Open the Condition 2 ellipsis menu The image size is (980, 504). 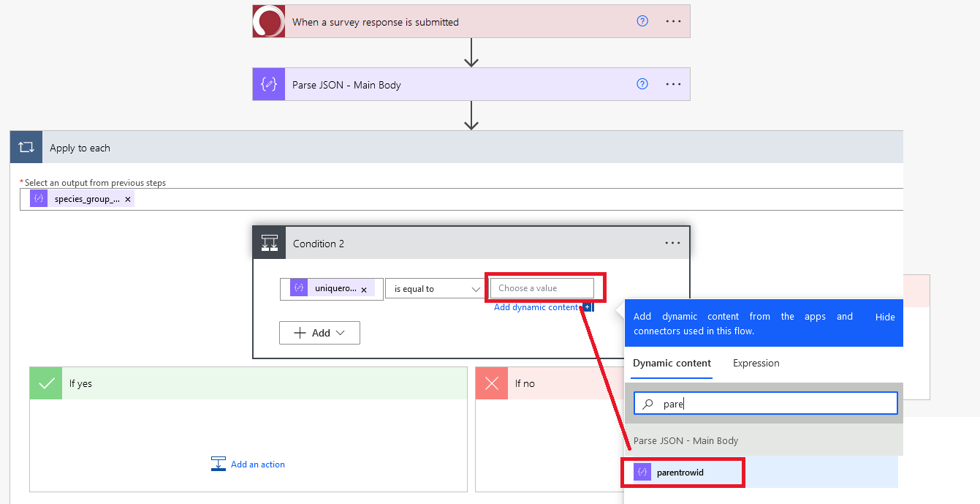pos(672,243)
